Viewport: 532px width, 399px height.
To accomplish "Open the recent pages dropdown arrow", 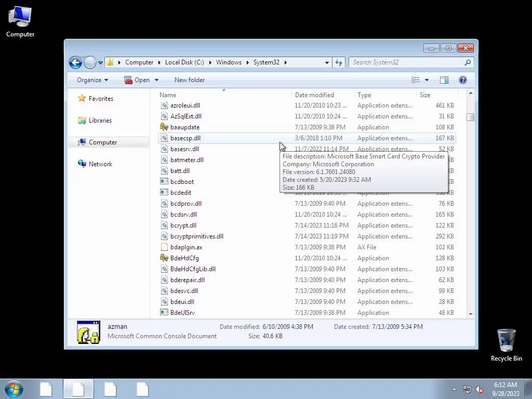I will [x=100, y=63].
